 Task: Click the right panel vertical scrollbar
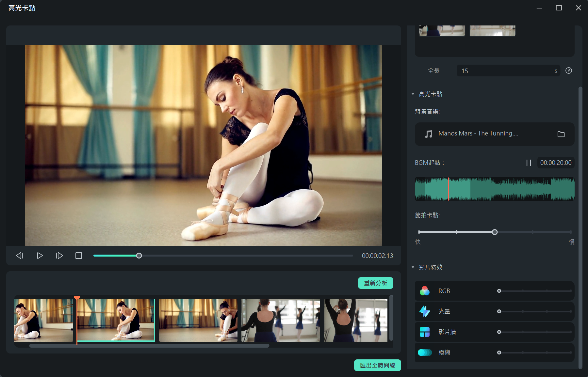(580, 228)
